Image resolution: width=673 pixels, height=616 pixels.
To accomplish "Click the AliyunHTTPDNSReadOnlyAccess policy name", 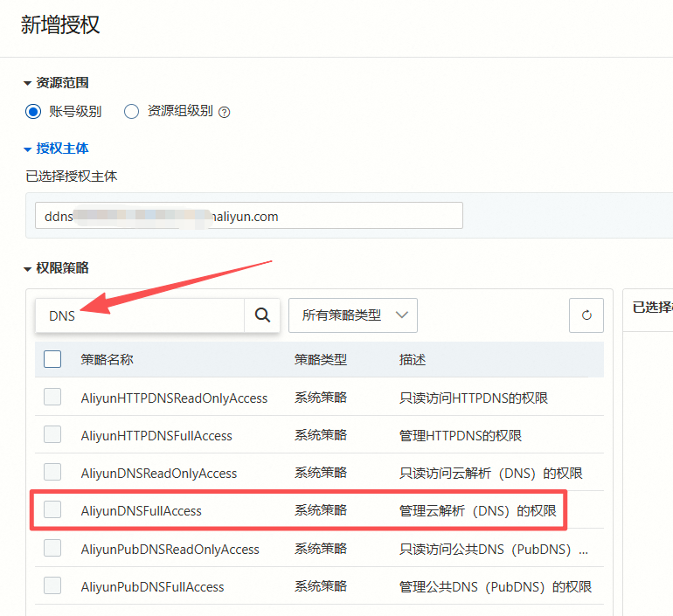I will pos(174,398).
